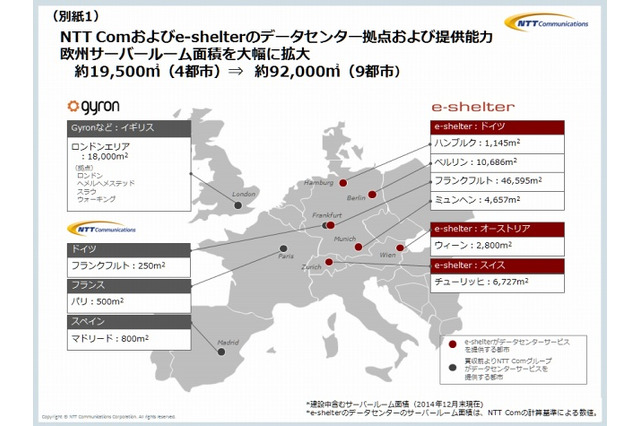Click the 'Hamburg' map label

[x=319, y=183]
